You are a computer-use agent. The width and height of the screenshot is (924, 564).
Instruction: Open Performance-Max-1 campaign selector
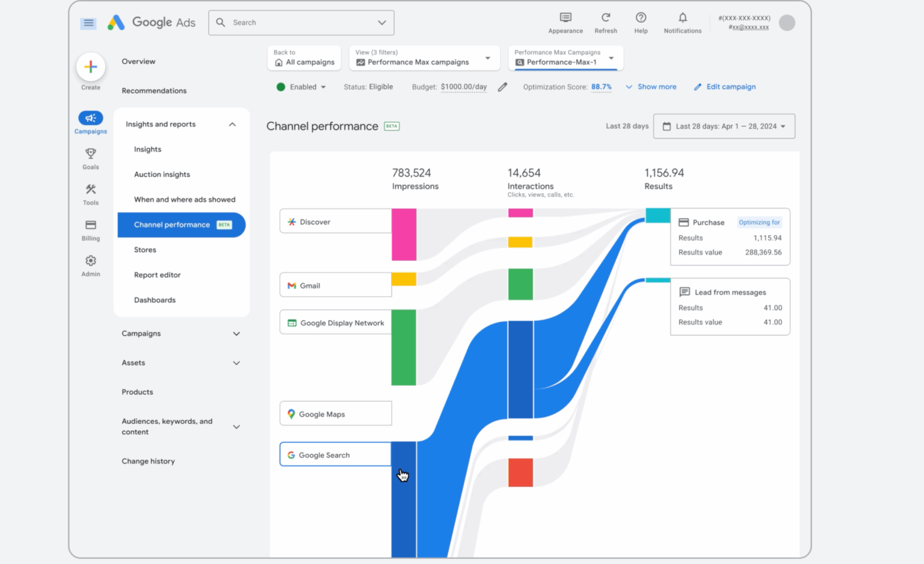pos(565,58)
